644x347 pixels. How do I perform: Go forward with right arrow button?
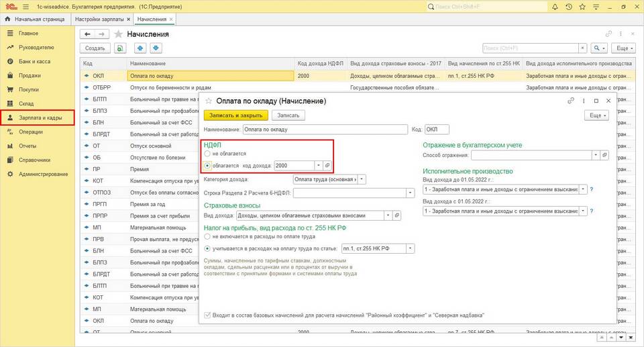pos(102,34)
